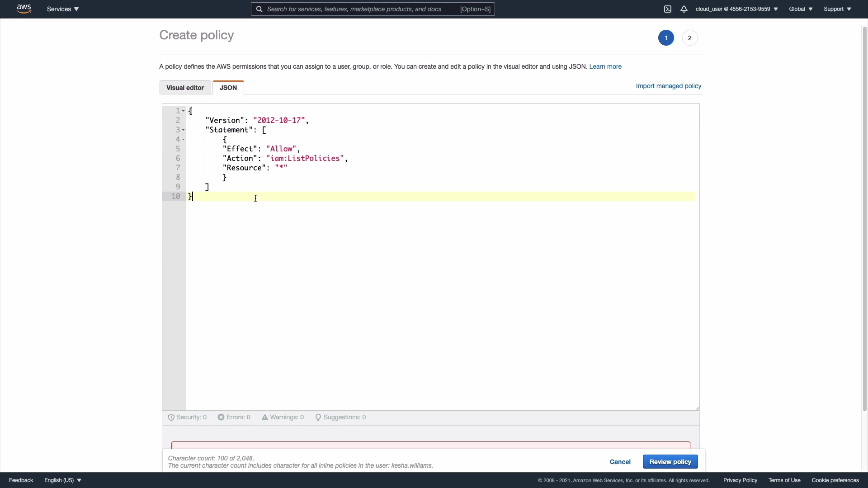Viewport: 868px width, 488px height.
Task: Click the search magnifier icon
Action: [259, 9]
